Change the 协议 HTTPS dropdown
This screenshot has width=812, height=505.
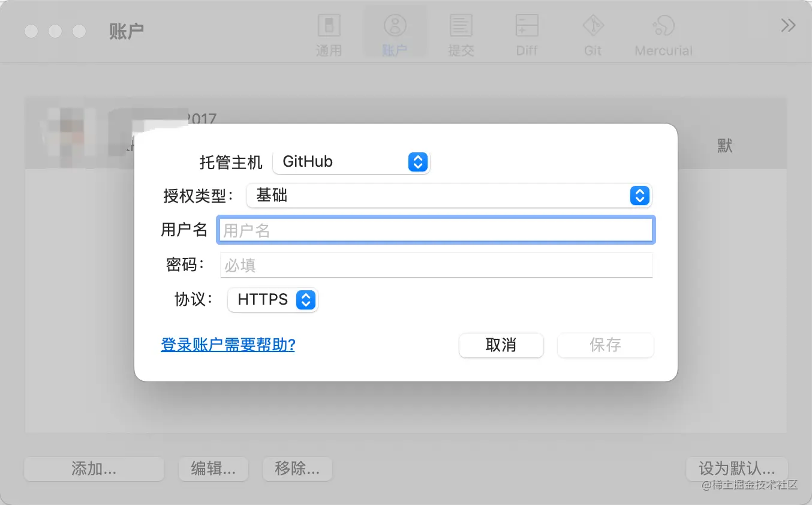pyautogui.click(x=273, y=299)
